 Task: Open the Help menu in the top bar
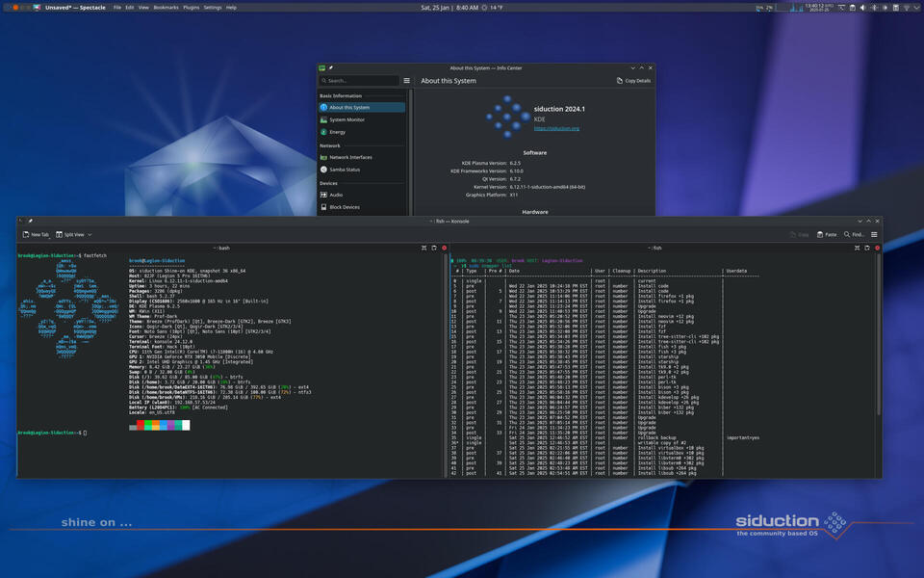[x=231, y=8]
